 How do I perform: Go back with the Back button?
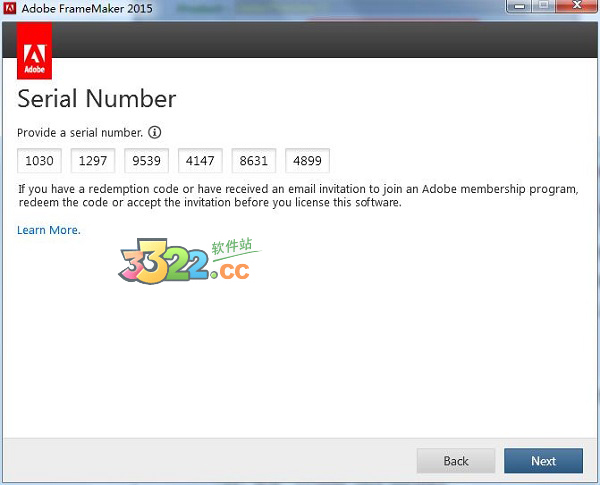point(456,461)
